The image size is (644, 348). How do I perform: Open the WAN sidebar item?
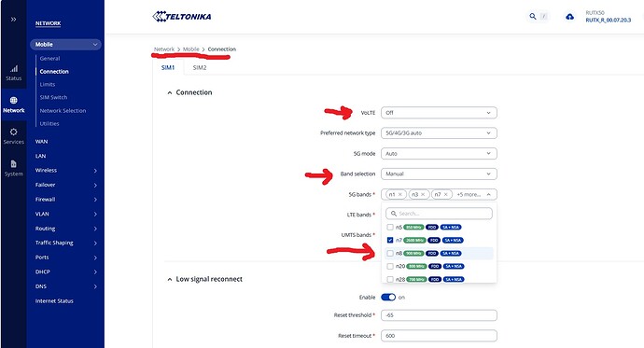pos(41,142)
